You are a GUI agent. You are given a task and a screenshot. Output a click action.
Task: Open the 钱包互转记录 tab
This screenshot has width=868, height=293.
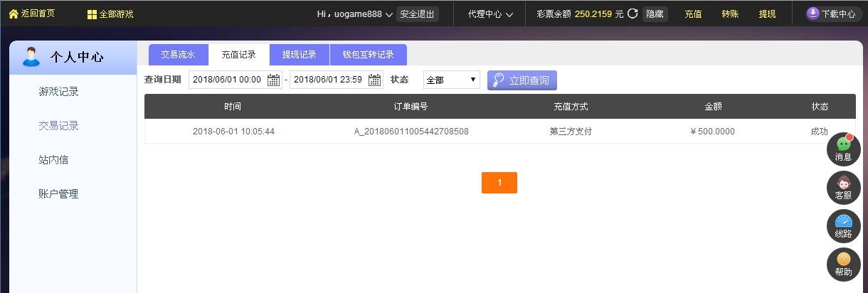(x=368, y=55)
